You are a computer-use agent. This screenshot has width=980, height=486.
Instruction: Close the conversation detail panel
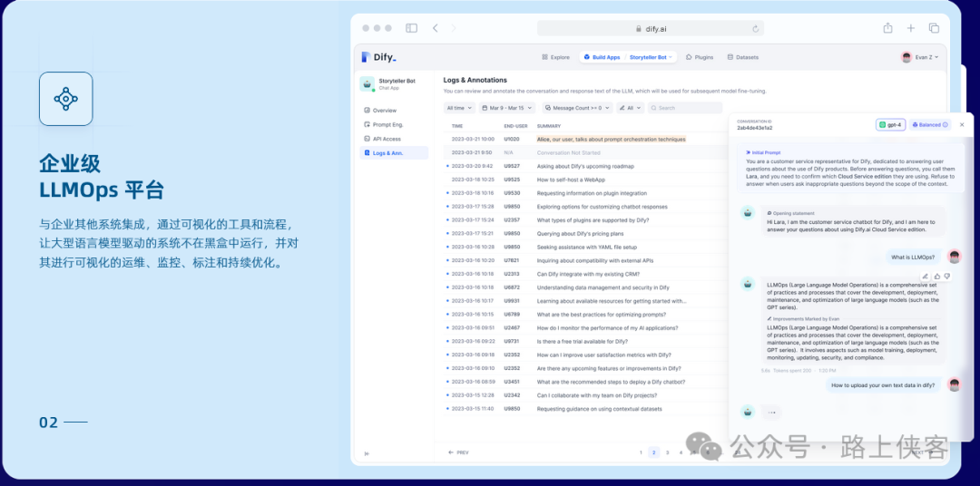(962, 125)
